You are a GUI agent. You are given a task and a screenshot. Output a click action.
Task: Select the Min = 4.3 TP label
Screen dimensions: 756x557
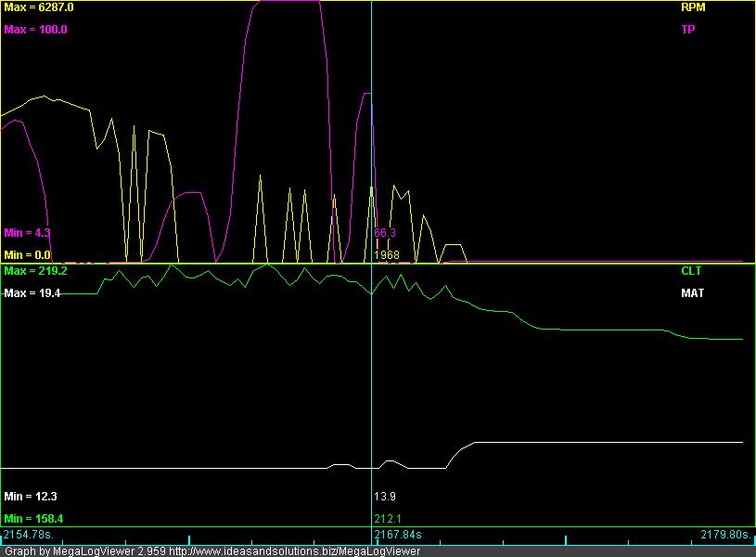point(27,232)
